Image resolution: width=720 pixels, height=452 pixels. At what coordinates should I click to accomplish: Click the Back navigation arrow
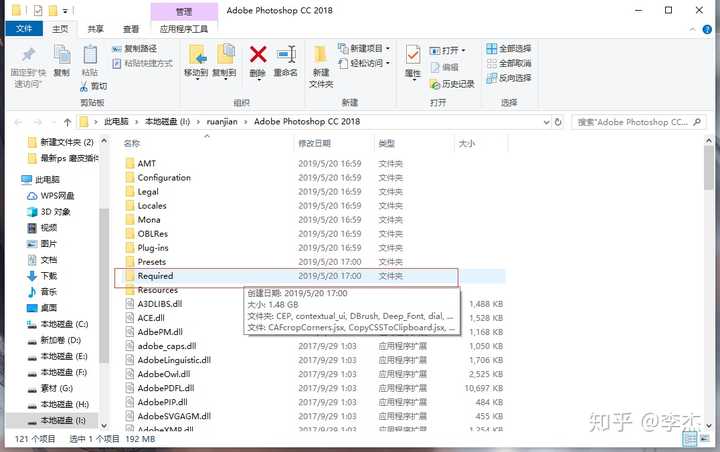tap(18, 122)
